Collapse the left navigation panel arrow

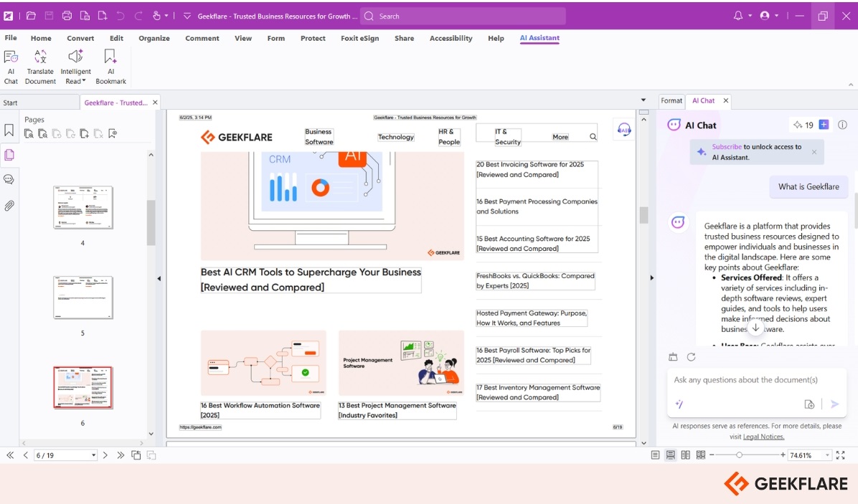click(159, 278)
